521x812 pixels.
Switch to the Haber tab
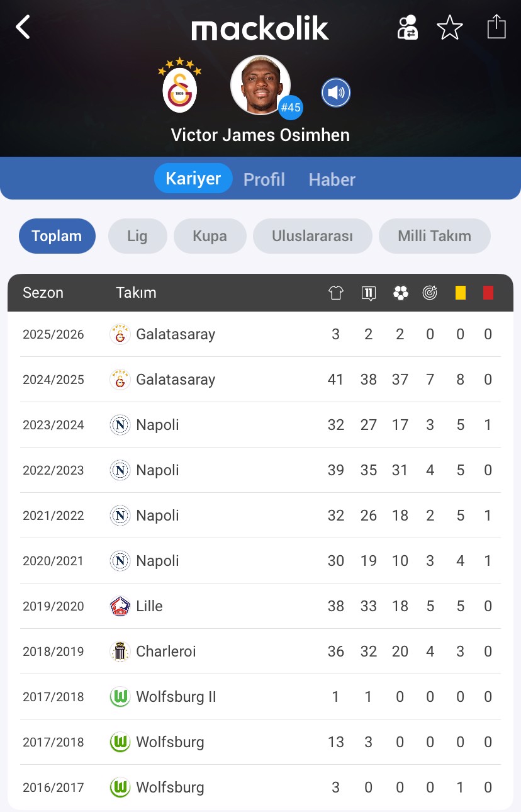[x=332, y=179]
